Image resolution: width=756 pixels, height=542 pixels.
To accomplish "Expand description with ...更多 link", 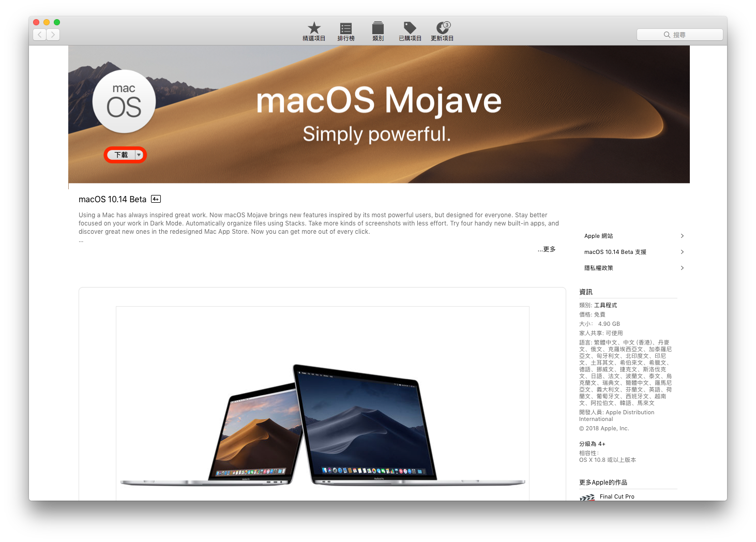I will tap(547, 249).
